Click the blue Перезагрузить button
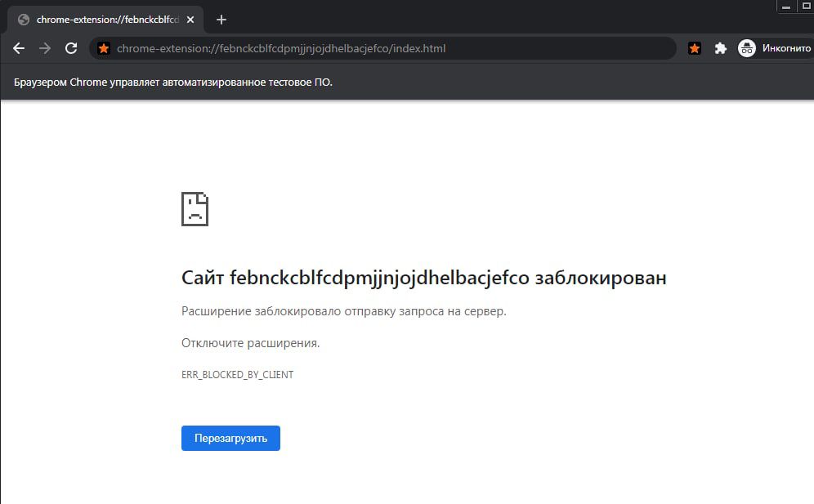 point(230,438)
